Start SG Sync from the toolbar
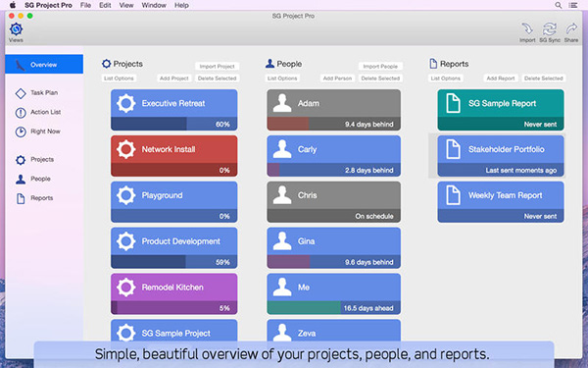Screen dimensions: 588x368 (x=550, y=29)
